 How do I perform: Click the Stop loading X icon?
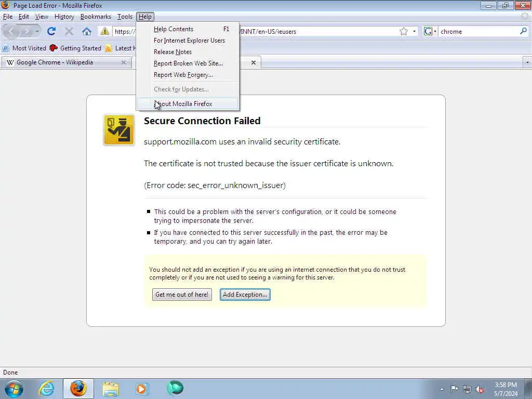click(x=69, y=32)
